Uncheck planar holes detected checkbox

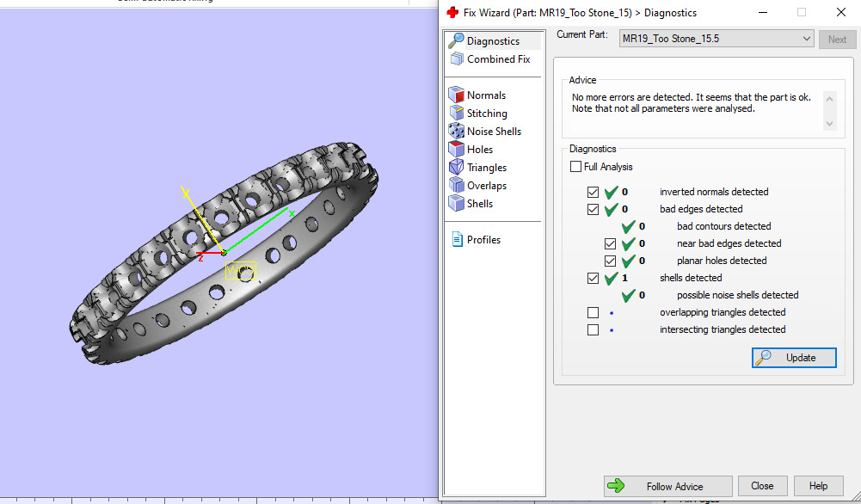click(610, 261)
